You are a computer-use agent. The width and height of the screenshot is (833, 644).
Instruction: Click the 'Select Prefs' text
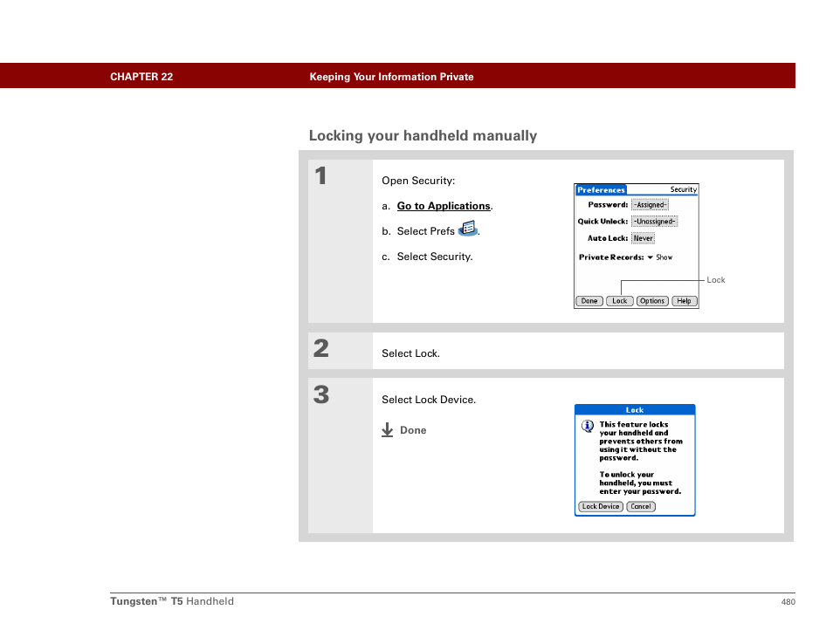[x=425, y=231]
